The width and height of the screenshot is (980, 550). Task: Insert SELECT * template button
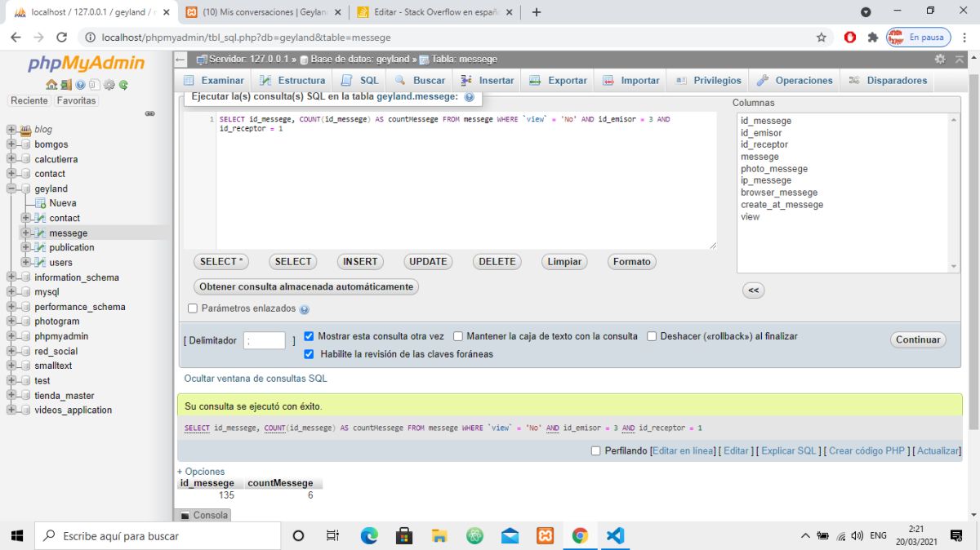pos(221,262)
